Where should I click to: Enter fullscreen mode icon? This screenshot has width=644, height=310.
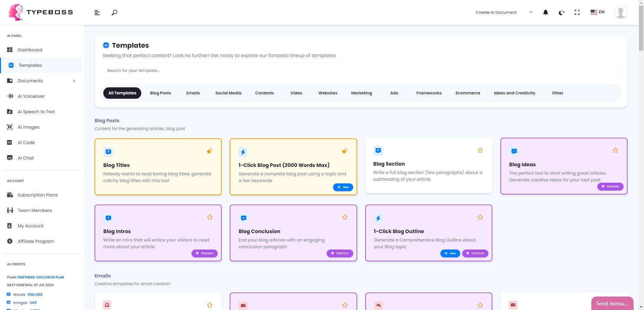click(577, 12)
